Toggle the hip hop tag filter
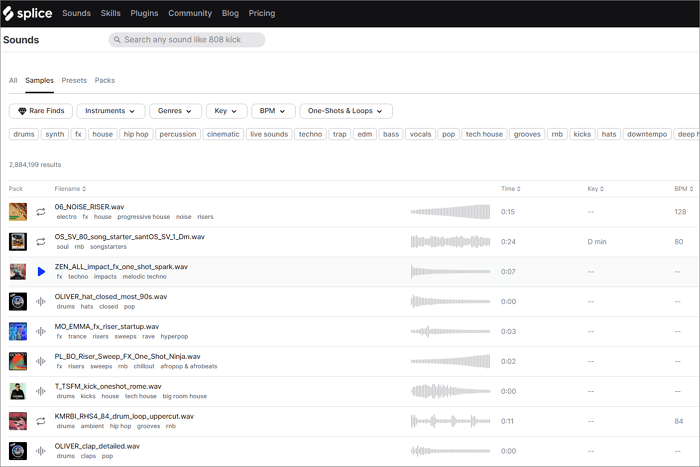Viewport: 700px width, 467px height. (135, 134)
